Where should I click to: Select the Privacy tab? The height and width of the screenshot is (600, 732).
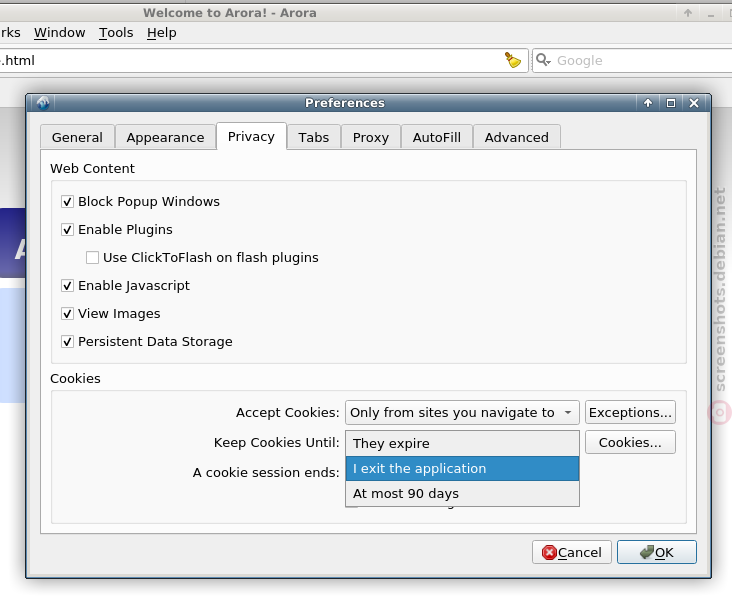click(251, 136)
